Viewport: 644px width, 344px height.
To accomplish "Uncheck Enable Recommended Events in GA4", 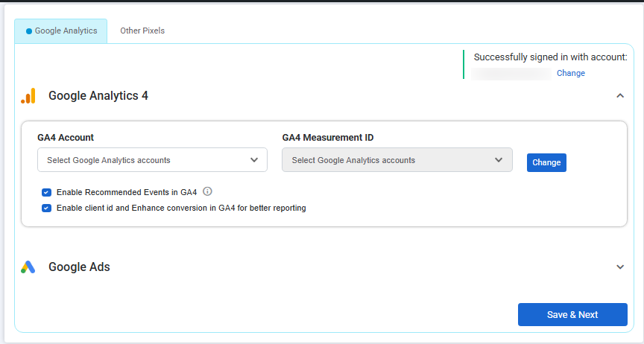I will (46, 192).
